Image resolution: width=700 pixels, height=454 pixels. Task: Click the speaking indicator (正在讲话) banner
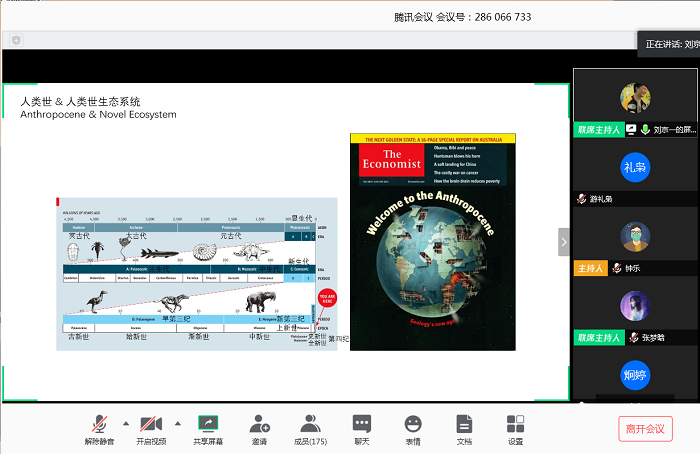tap(669, 44)
